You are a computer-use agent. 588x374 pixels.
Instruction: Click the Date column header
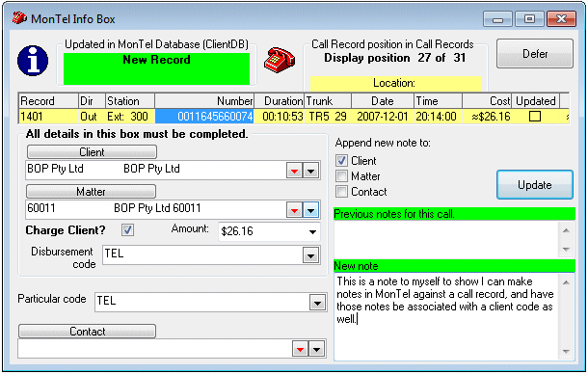(x=383, y=101)
